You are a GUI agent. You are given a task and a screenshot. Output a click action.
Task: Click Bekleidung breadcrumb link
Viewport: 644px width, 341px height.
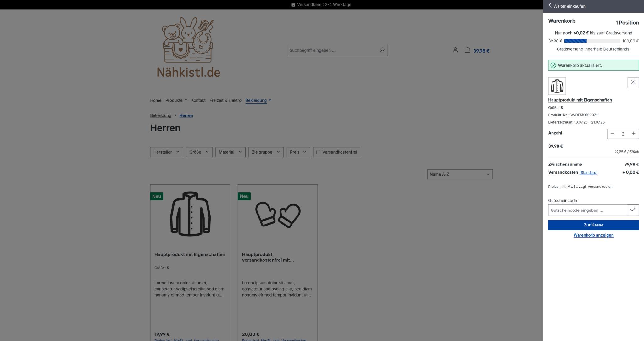[x=161, y=115]
